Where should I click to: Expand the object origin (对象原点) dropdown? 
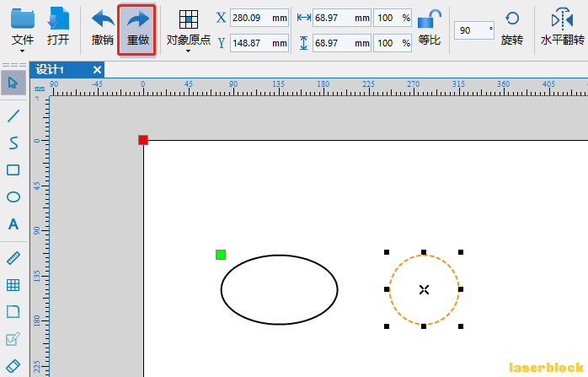188,31
